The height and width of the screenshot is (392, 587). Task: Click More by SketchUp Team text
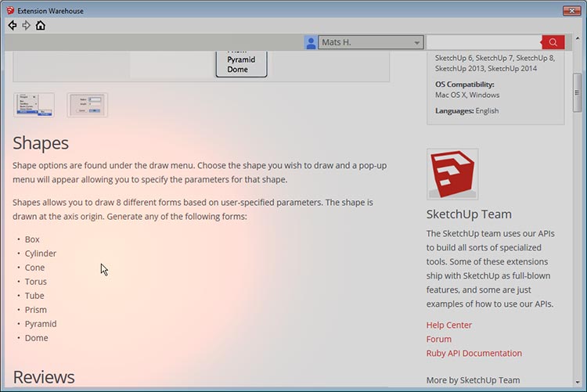(474, 380)
